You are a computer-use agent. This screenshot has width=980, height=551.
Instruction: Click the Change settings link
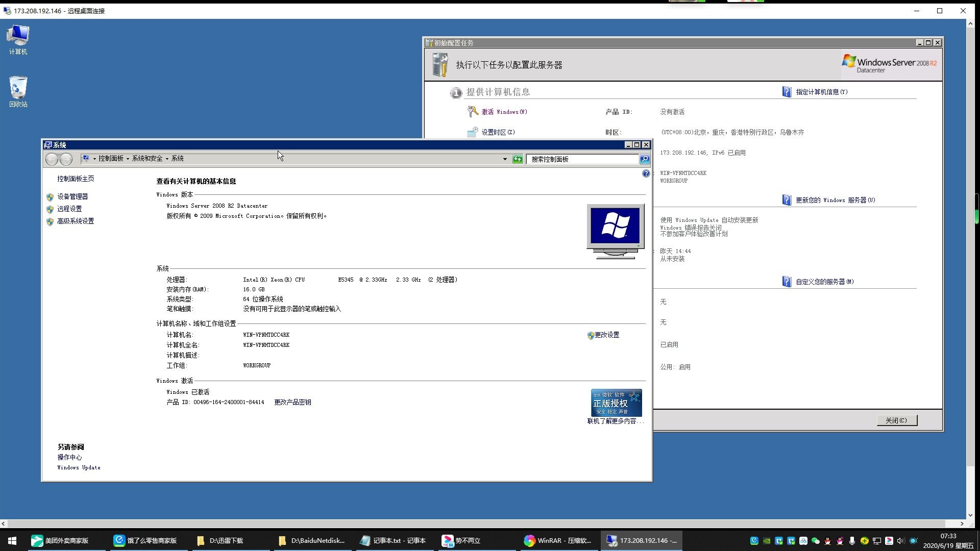[x=606, y=335]
